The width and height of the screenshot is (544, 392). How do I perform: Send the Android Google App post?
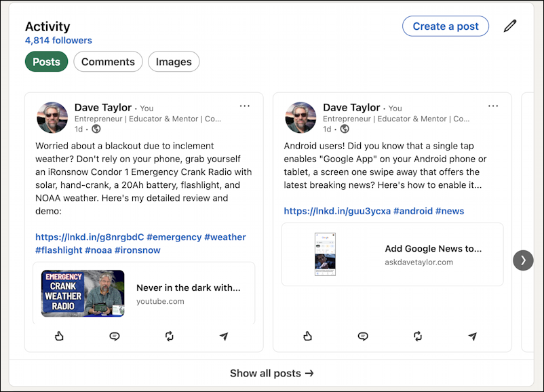[x=473, y=336]
